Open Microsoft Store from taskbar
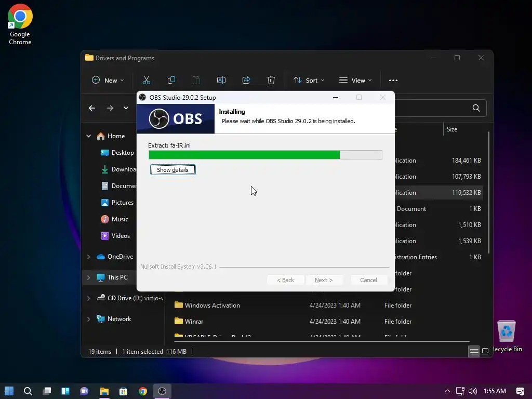Image resolution: width=532 pixels, height=399 pixels. click(124, 391)
